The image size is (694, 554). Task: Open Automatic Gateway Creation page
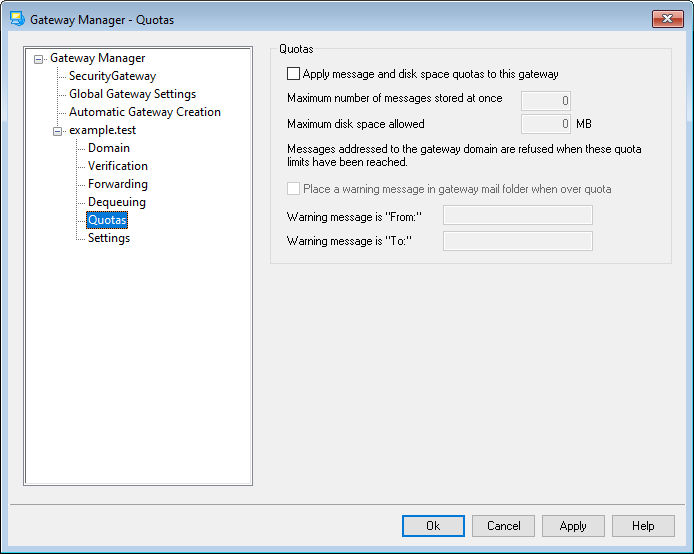(x=144, y=112)
